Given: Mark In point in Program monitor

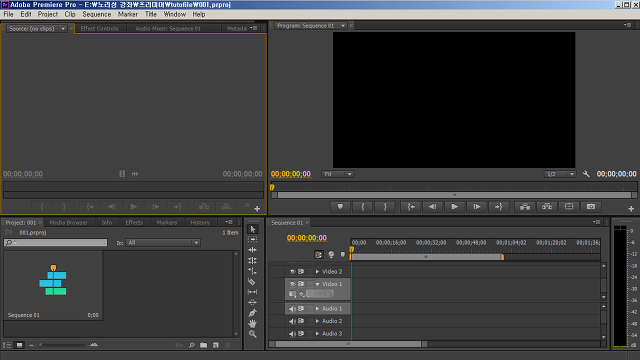Looking at the screenshot, I should pos(362,207).
